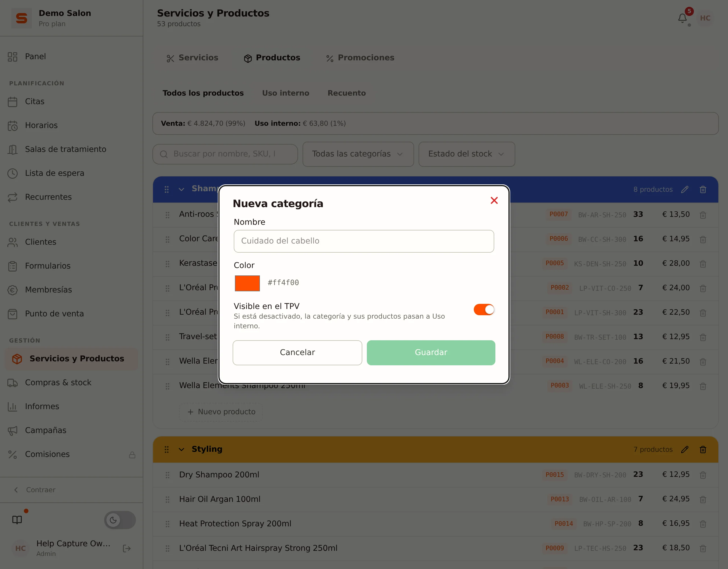Image resolution: width=728 pixels, height=569 pixels.
Task: Open Citas in the sidebar
Action: [71, 101]
